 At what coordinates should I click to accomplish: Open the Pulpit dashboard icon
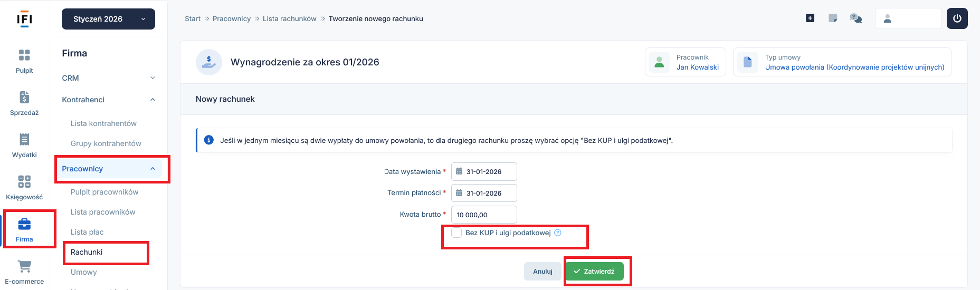pyautogui.click(x=24, y=55)
